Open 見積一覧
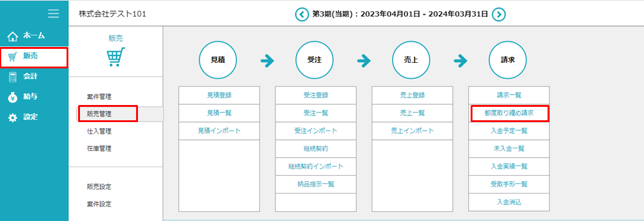644x221 pixels. (x=219, y=113)
